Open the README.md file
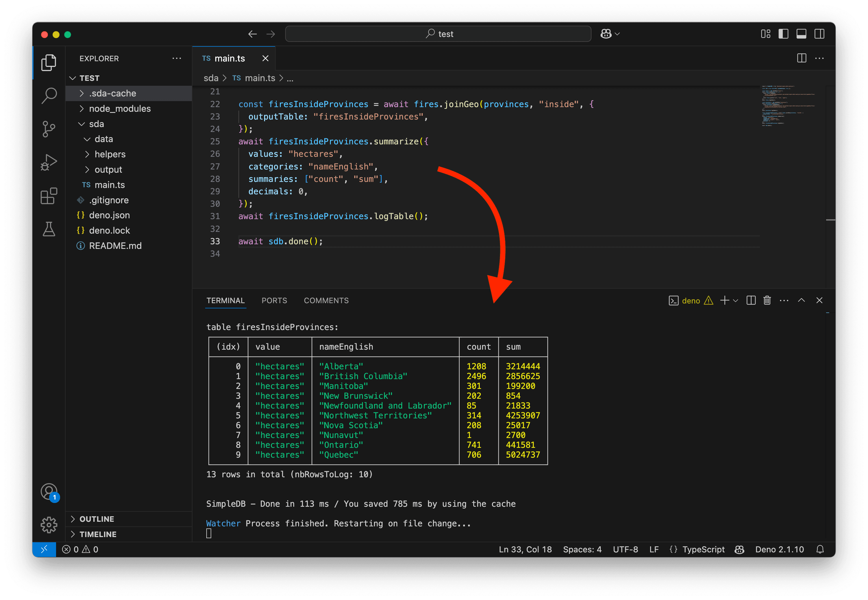 [129, 246]
